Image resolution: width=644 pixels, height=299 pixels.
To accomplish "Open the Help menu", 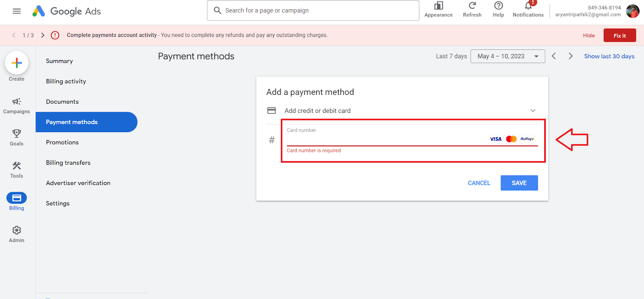I will coord(498,10).
